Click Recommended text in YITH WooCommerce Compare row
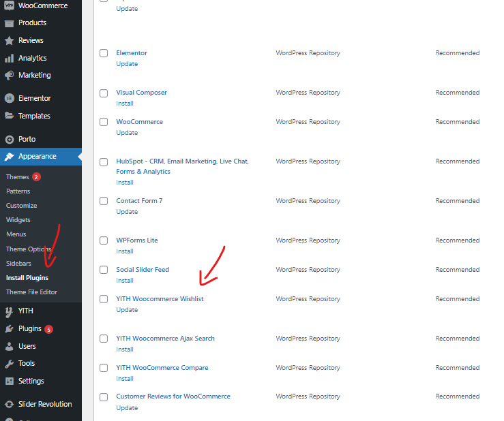Screen dimensions: 504x421 coord(458,368)
